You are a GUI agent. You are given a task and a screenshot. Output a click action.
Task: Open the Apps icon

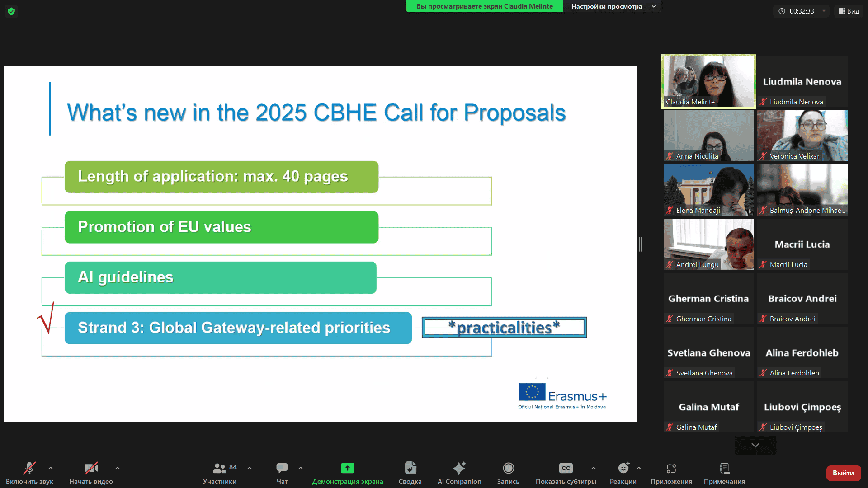point(671,469)
